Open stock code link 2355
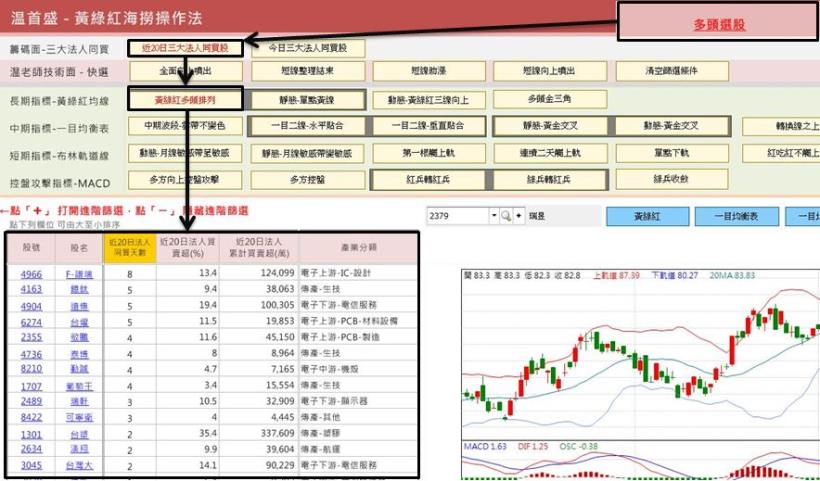820x481 pixels. 31,337
